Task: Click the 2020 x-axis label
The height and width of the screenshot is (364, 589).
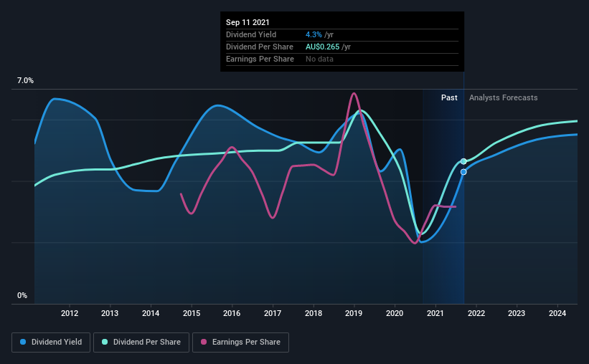Action: tap(395, 313)
